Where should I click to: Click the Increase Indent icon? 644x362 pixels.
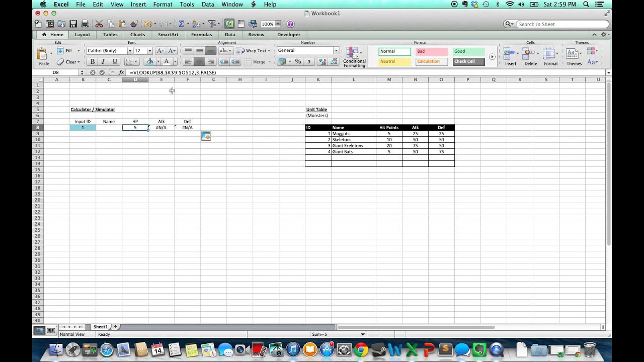pos(235,61)
